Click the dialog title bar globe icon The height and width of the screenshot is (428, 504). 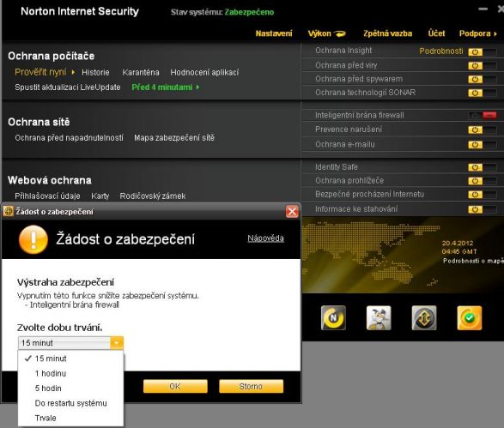[9, 211]
